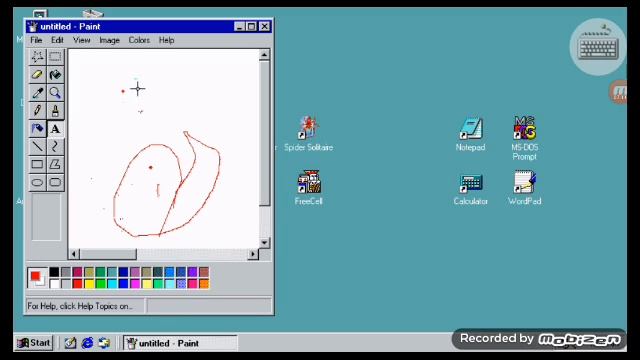This screenshot has width=640, height=360.
Task: Select the Airbrush spray tool
Action: (x=37, y=129)
